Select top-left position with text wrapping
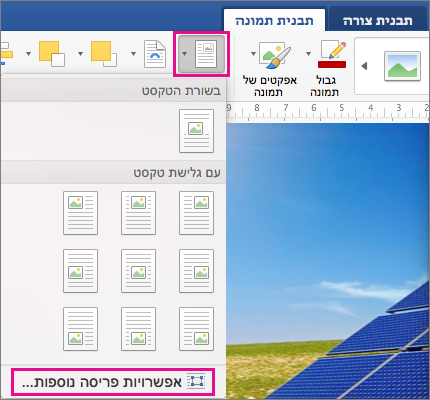The image size is (430, 400). click(x=80, y=213)
